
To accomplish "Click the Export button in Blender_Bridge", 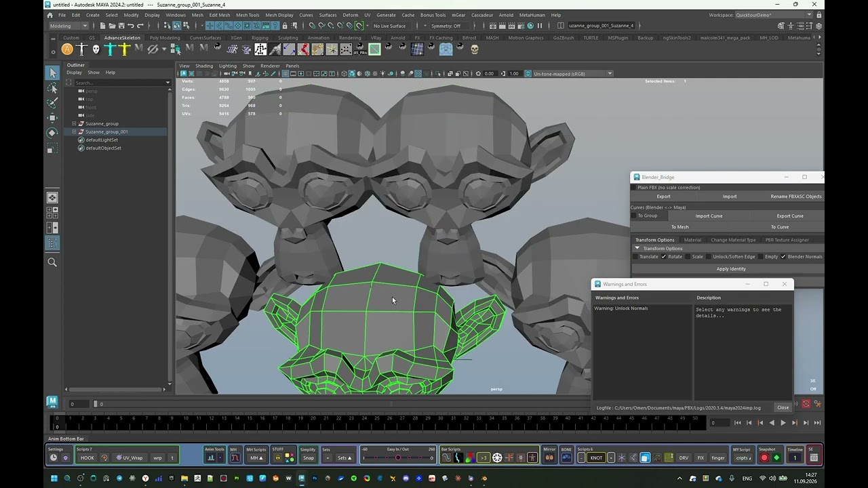I will pyautogui.click(x=663, y=197).
